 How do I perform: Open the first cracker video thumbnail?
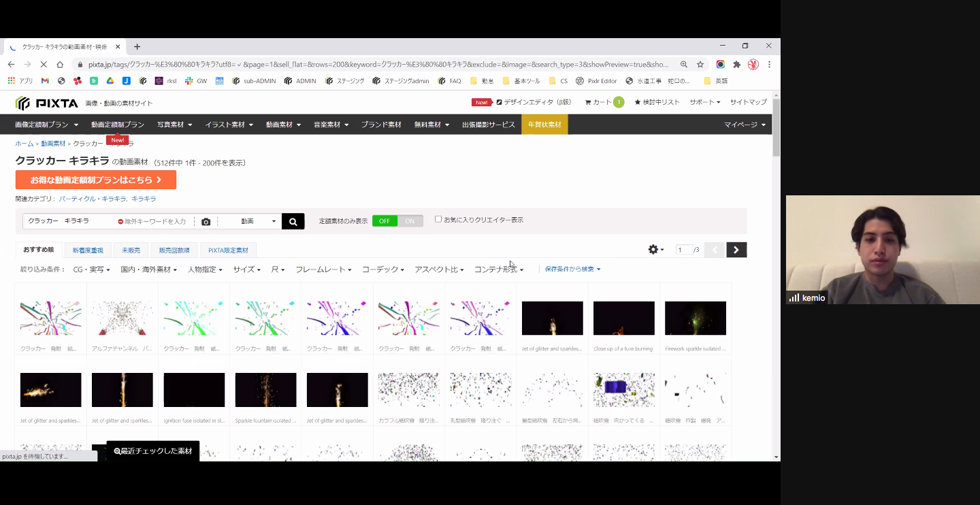tap(51, 319)
